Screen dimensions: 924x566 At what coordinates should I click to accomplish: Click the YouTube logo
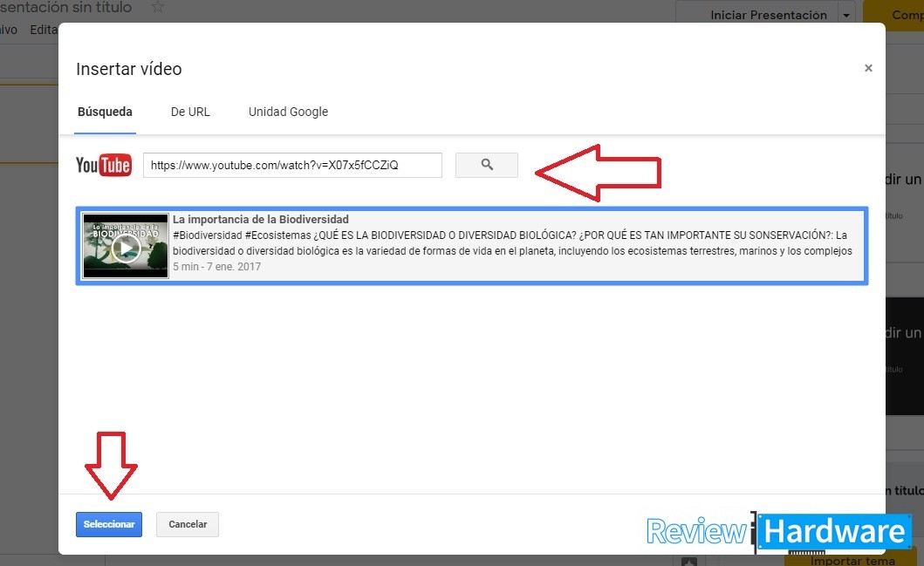(x=104, y=165)
